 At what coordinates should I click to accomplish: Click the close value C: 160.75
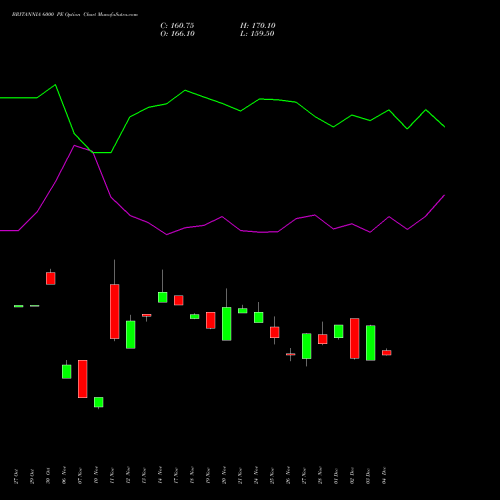pos(177,26)
